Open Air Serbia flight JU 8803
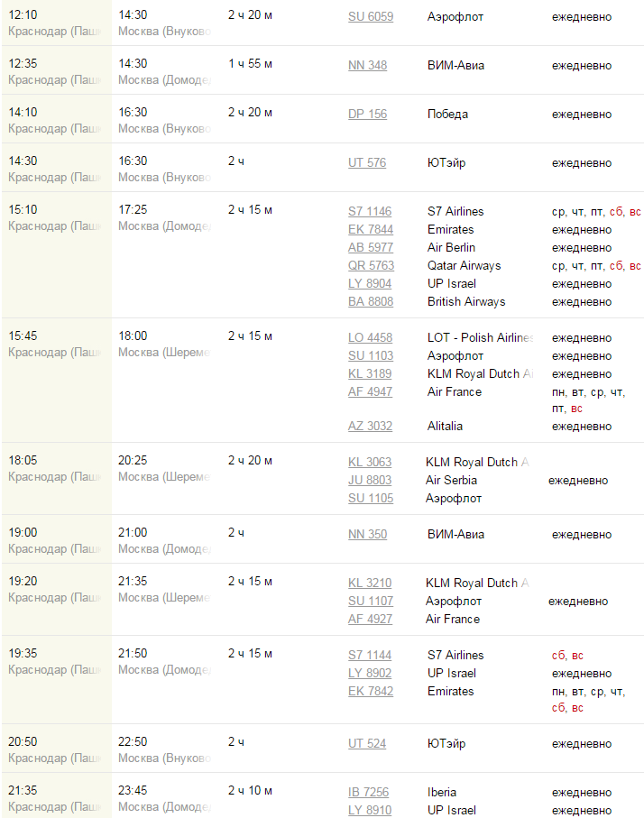 pos(370,481)
